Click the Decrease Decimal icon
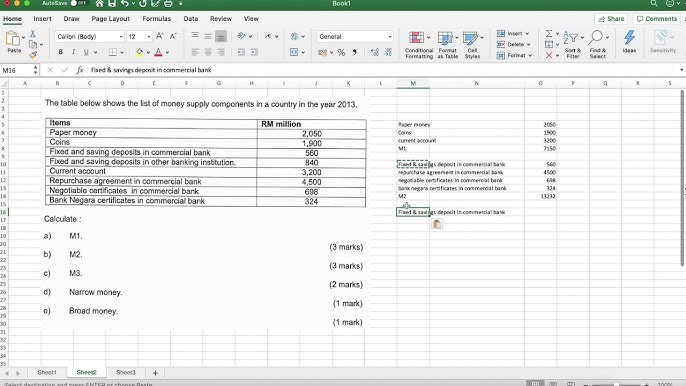Screen dimensions: 686x386 point(388,53)
